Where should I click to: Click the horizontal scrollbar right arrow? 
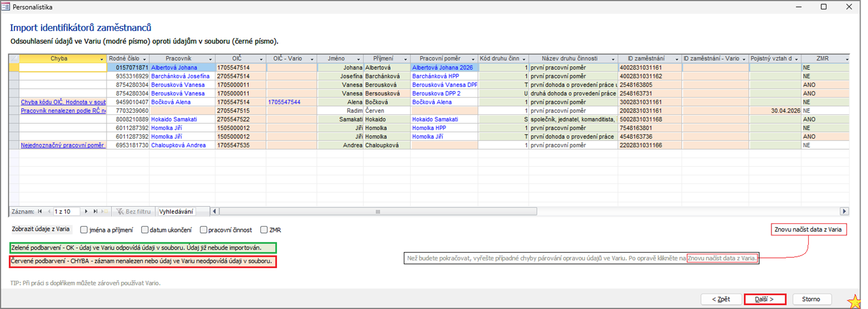click(x=844, y=212)
